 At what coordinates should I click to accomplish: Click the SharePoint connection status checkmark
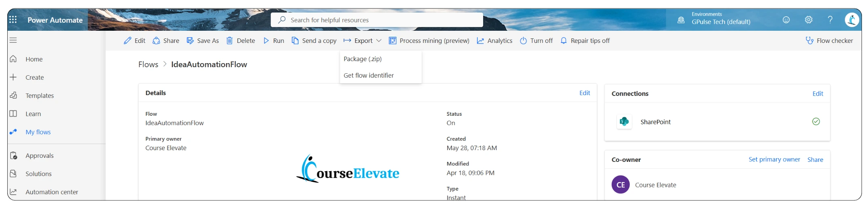[816, 121]
